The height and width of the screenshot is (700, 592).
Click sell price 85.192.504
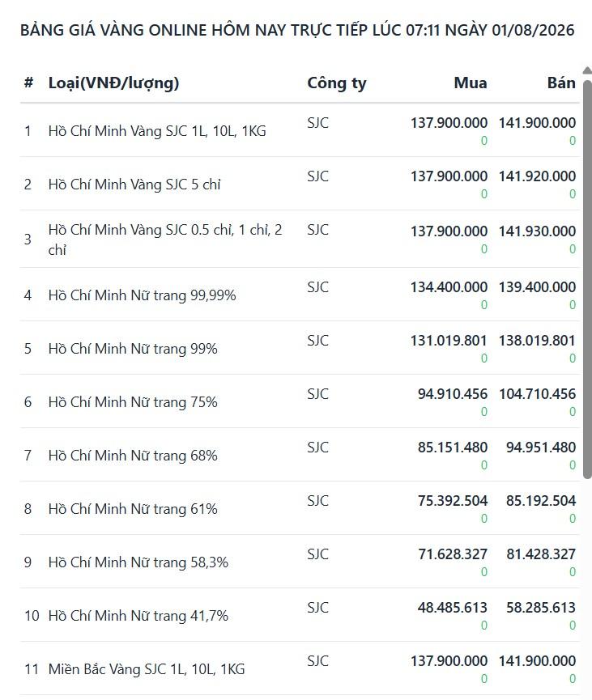coord(541,501)
